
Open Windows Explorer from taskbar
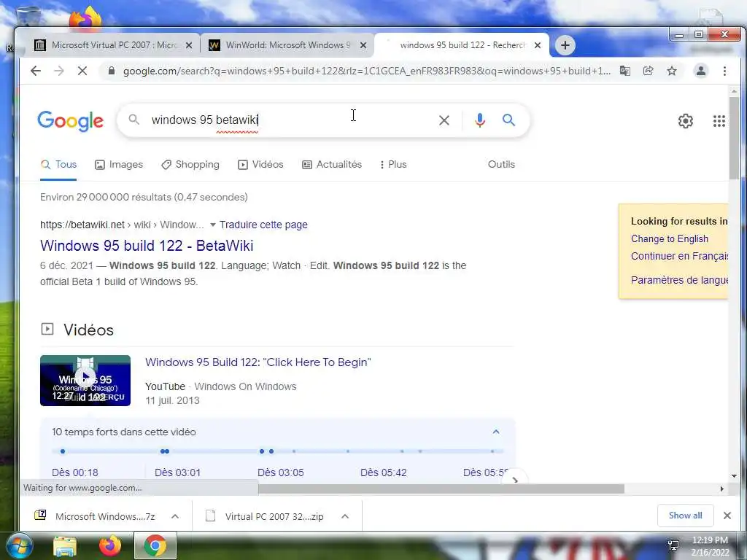(x=65, y=546)
